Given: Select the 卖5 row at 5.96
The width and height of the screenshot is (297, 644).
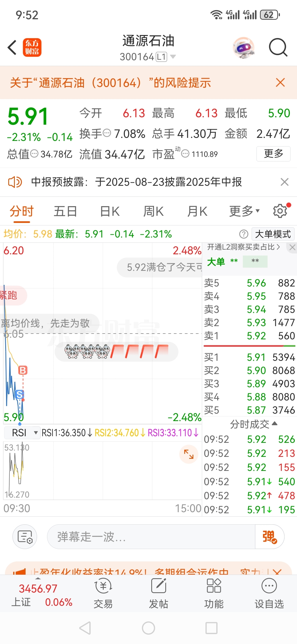Looking at the screenshot, I should pos(249,283).
